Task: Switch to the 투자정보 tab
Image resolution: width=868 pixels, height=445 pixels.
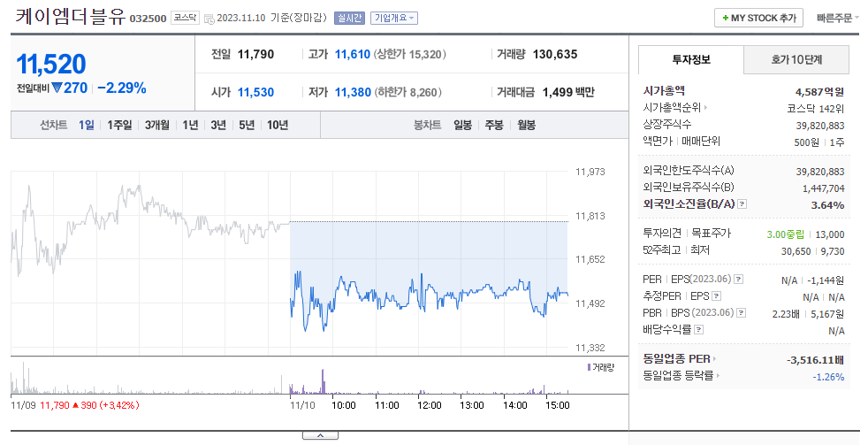Action: click(691, 60)
